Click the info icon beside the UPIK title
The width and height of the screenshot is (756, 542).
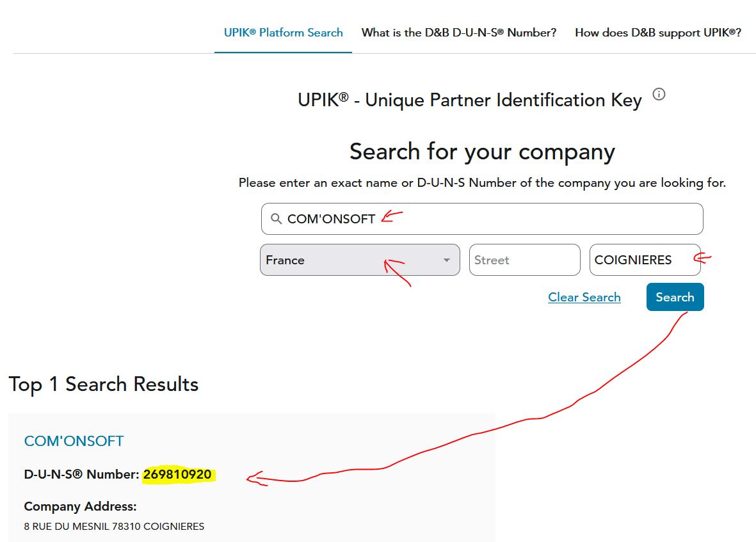659,95
